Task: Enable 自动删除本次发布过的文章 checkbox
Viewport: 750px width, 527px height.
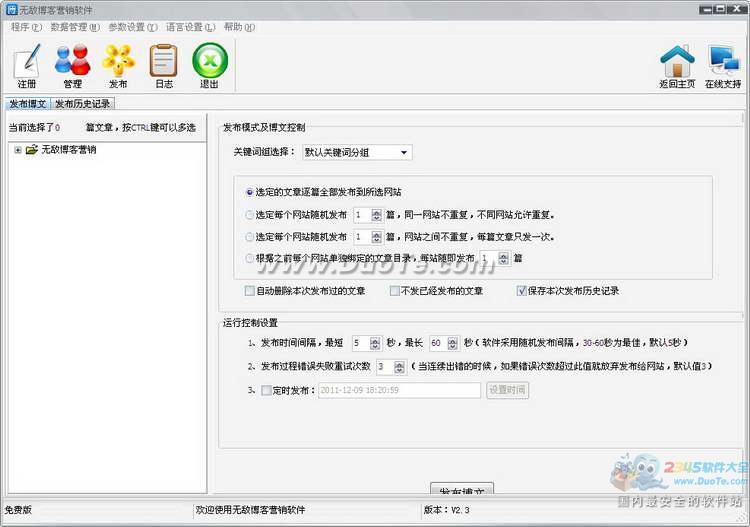Action: 249,291
